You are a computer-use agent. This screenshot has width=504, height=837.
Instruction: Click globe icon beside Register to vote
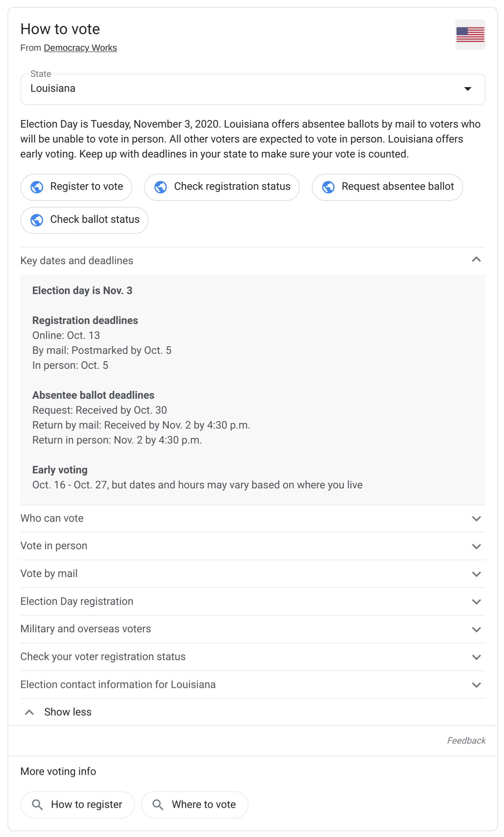[37, 187]
